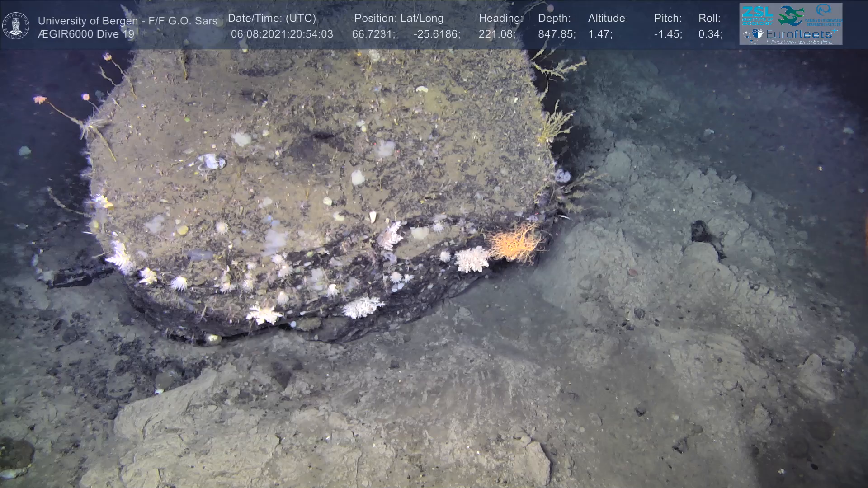
Task: Click the Eurofleets+ wordmark
Action: pyautogui.click(x=801, y=34)
